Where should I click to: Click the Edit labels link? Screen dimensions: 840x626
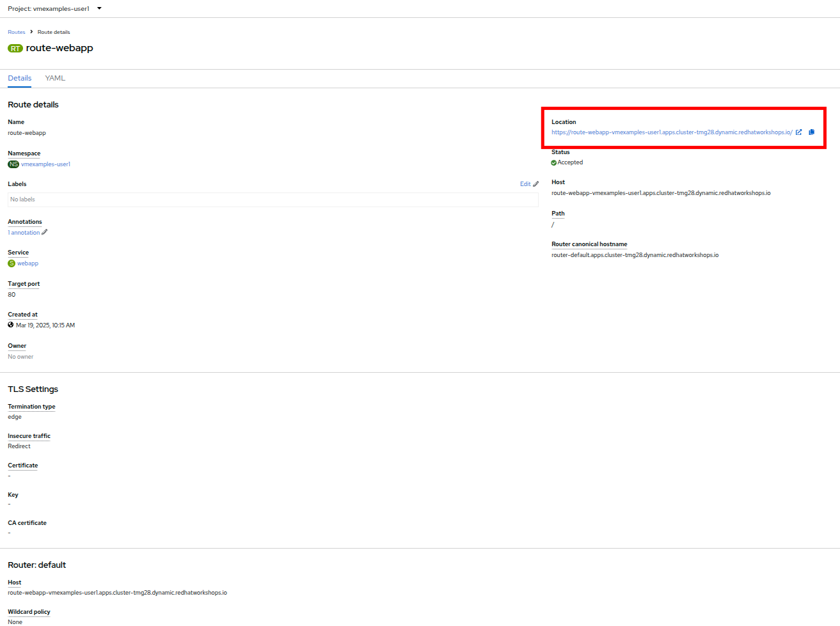coord(525,184)
